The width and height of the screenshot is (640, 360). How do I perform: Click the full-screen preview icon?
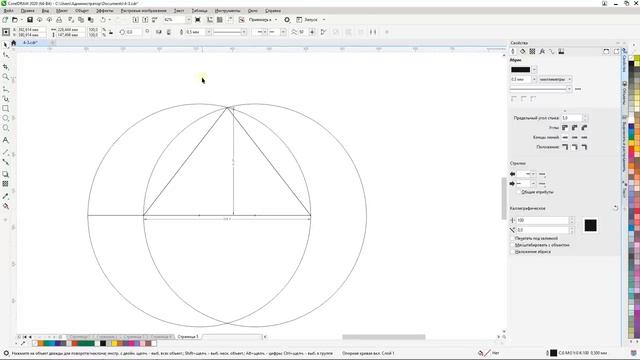(198, 20)
